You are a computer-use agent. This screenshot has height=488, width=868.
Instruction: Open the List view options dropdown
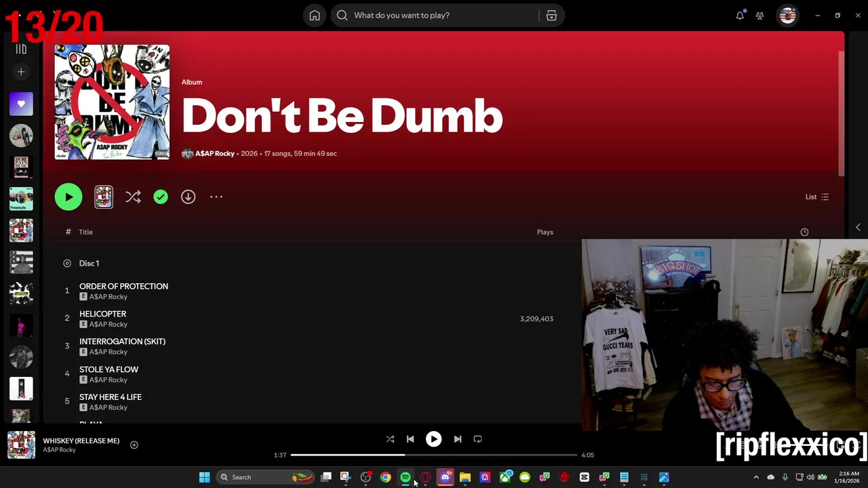click(x=816, y=197)
